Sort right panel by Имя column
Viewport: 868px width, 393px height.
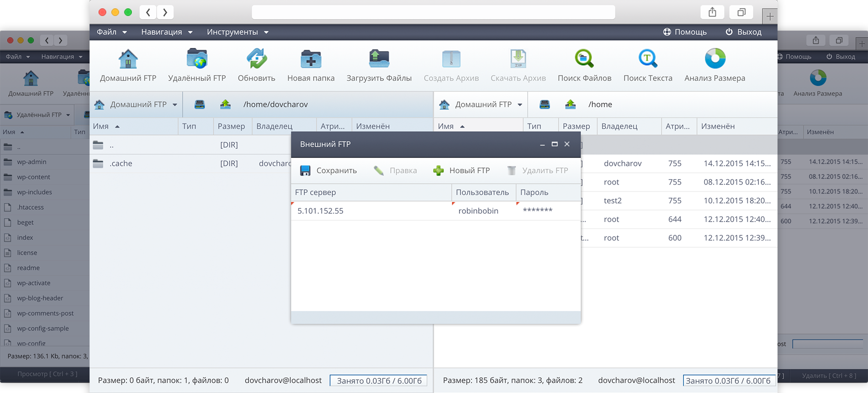[x=478, y=126]
